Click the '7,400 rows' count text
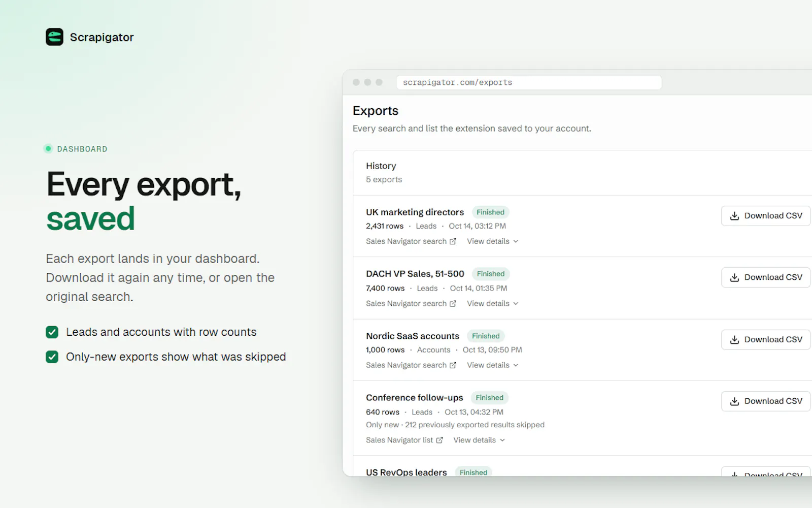The image size is (812, 508). click(x=385, y=289)
